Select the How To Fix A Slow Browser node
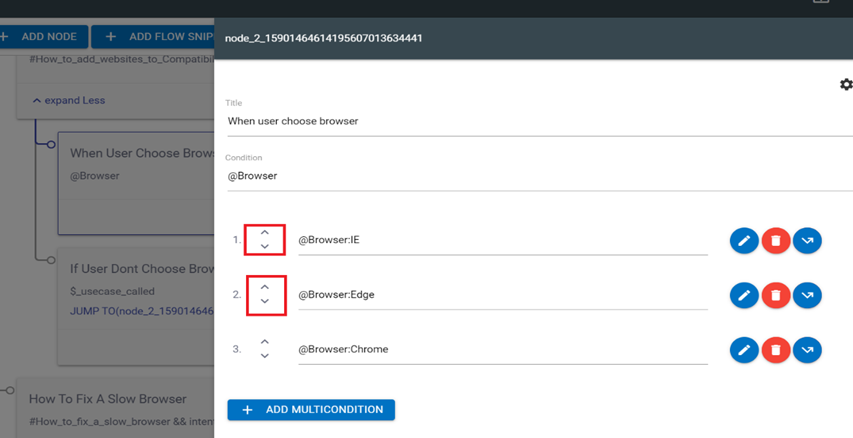Screen dimensions: 853x438 tap(108, 399)
